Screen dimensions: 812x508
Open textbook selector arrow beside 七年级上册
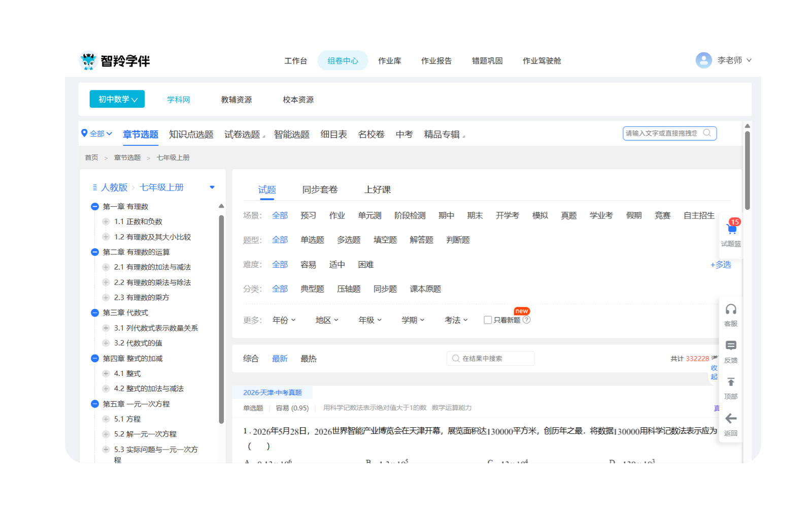coord(212,187)
